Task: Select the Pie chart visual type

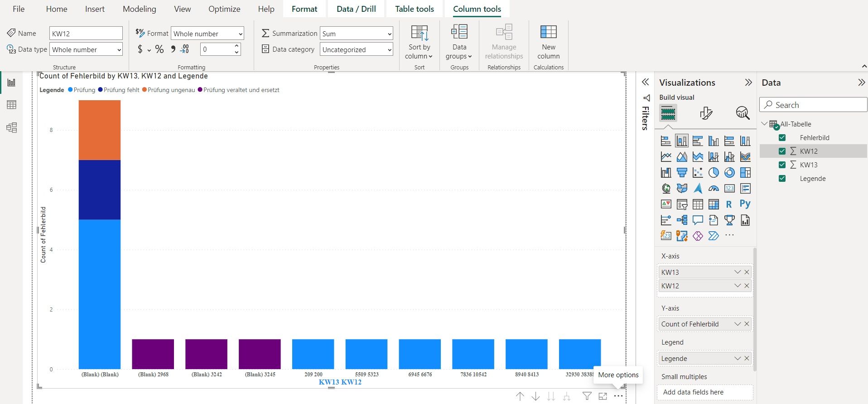Action: (714, 172)
